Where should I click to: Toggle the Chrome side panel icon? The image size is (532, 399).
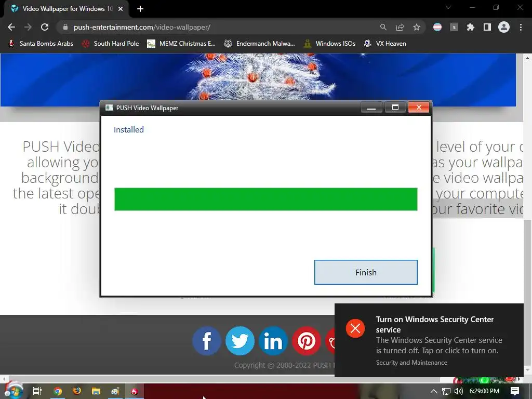(487, 27)
